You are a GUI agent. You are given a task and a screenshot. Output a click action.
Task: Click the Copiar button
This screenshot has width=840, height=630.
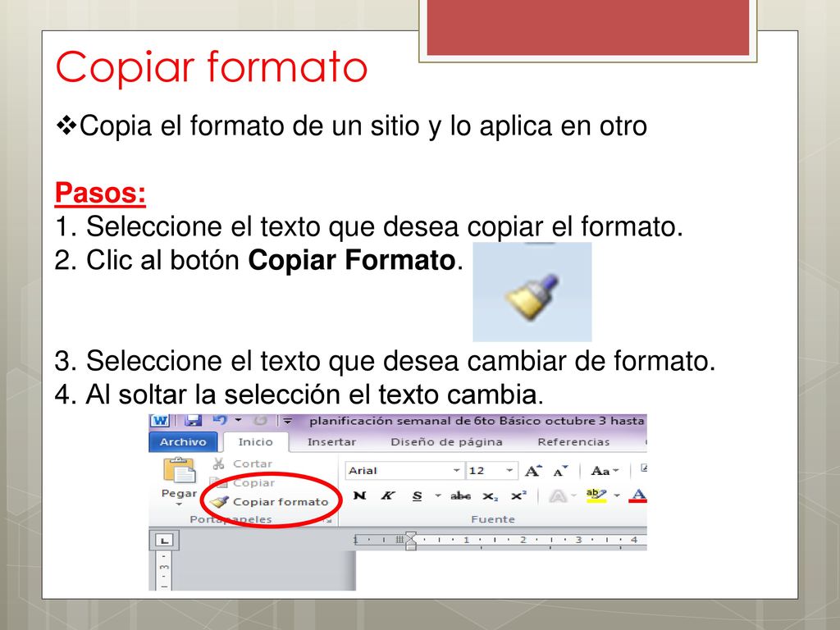pos(243,482)
